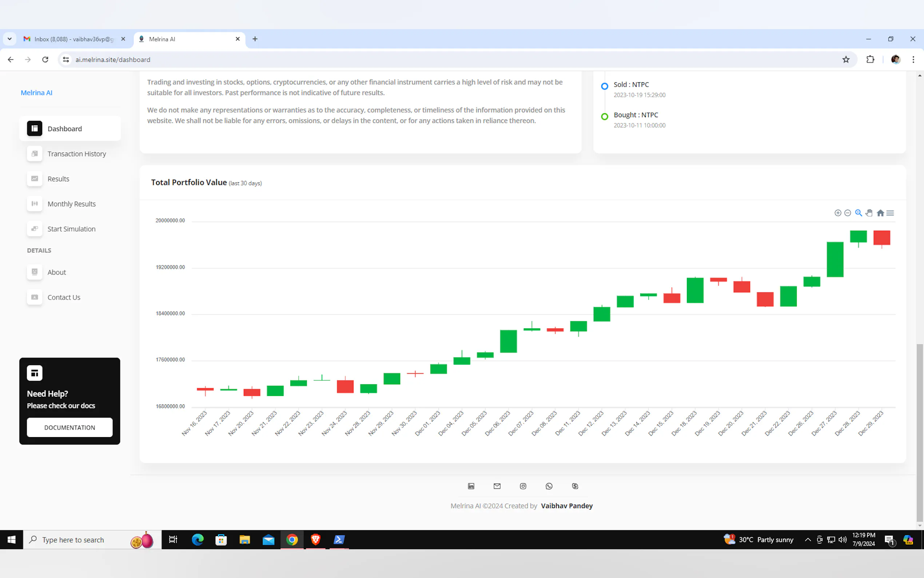Click the chart zoom out icon
The image size is (924, 578).
click(848, 213)
